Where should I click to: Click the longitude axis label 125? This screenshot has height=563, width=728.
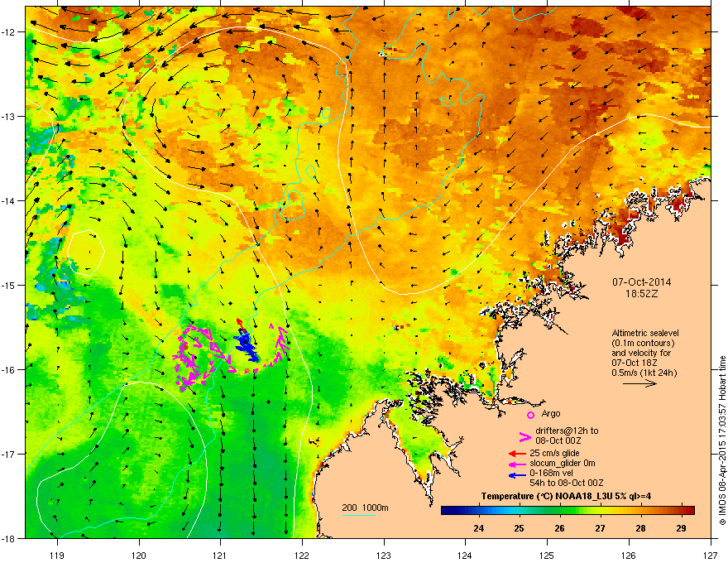[547, 555]
